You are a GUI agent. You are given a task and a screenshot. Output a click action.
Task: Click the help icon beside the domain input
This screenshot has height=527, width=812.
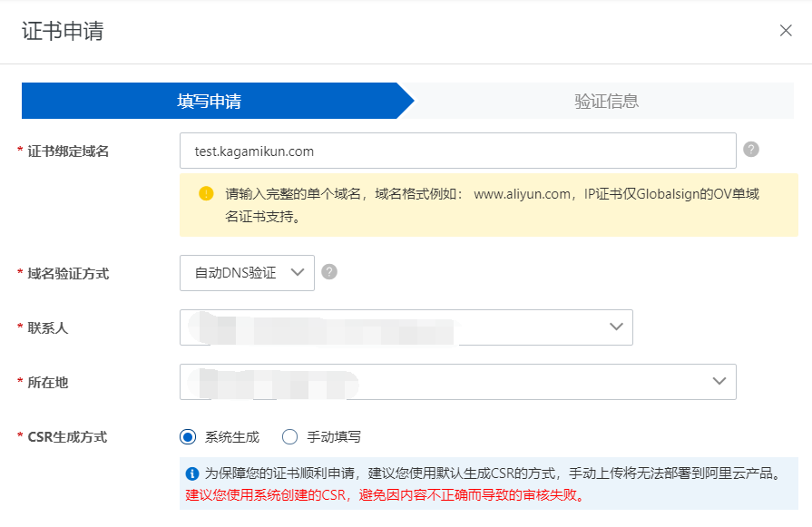point(750,150)
